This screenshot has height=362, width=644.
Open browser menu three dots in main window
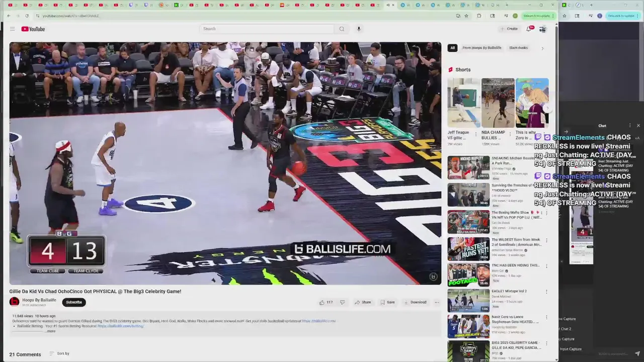pos(553,16)
